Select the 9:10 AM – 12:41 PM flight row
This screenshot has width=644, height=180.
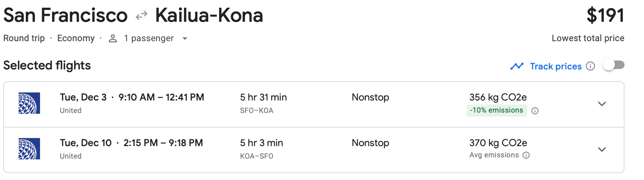click(x=161, y=97)
